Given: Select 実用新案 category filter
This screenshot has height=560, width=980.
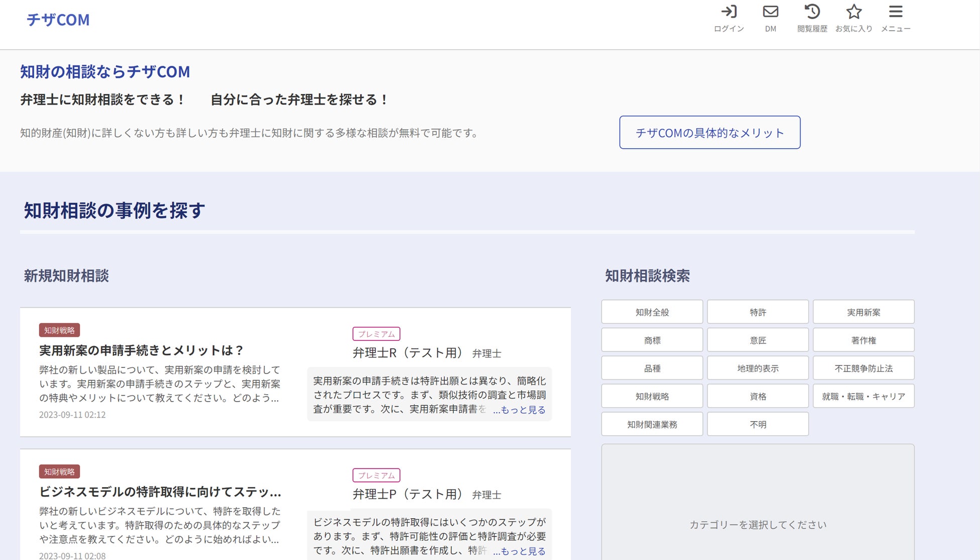Looking at the screenshot, I should [863, 312].
